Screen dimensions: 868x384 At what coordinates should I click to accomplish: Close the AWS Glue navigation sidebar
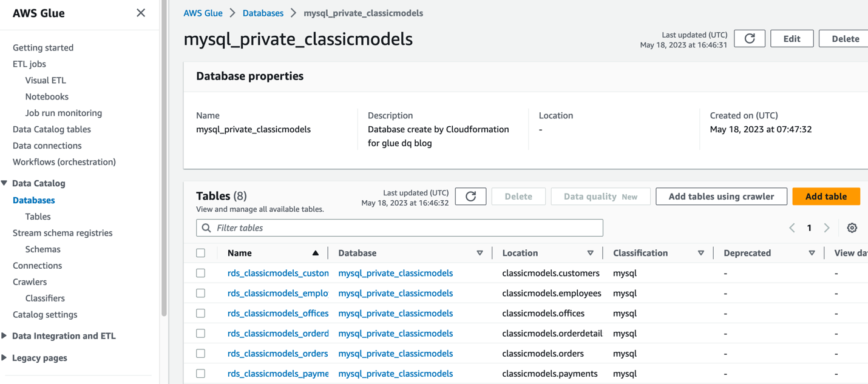pyautogui.click(x=141, y=13)
